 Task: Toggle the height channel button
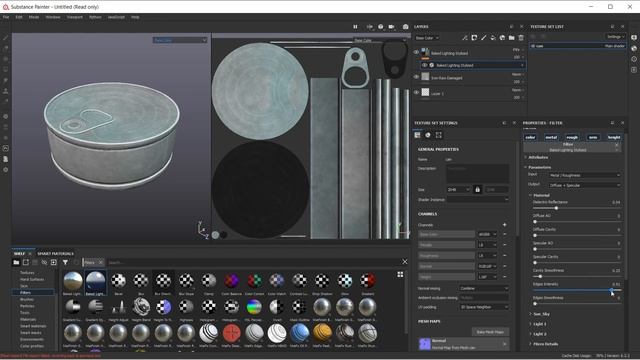click(614, 138)
